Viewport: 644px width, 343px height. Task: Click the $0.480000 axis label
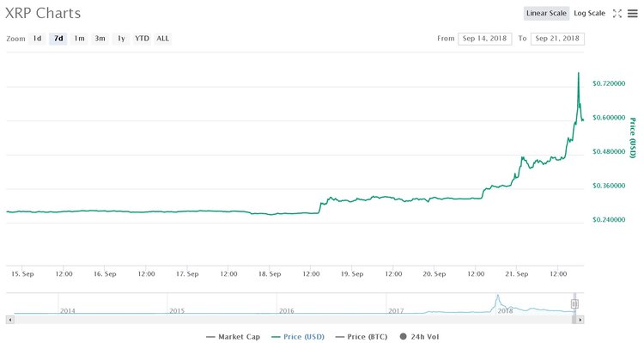(609, 152)
